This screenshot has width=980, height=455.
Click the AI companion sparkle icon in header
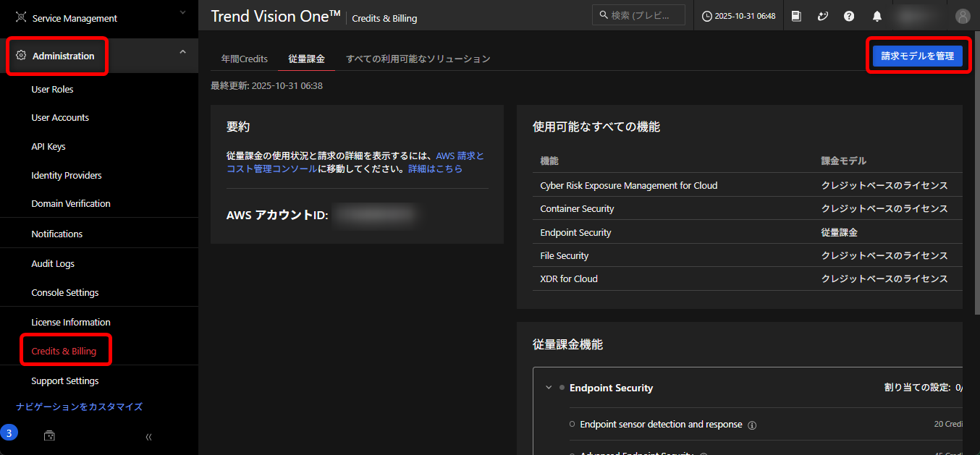822,16
